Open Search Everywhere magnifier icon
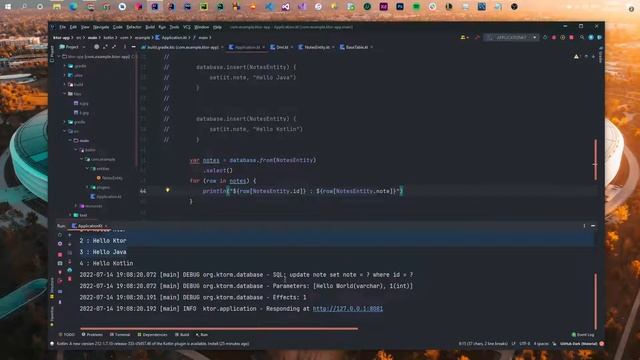640x360 pixels. click(582, 38)
